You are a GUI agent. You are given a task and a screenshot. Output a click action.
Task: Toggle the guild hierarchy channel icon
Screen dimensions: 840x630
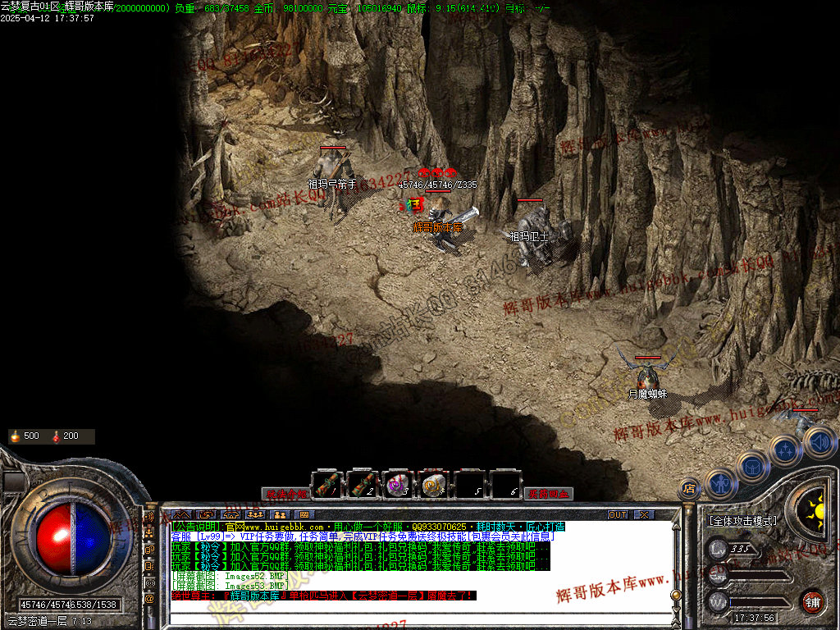pyautogui.click(x=149, y=533)
